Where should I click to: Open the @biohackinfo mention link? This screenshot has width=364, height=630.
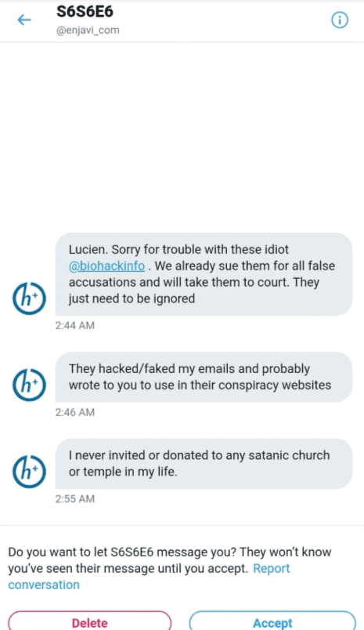coord(106,266)
